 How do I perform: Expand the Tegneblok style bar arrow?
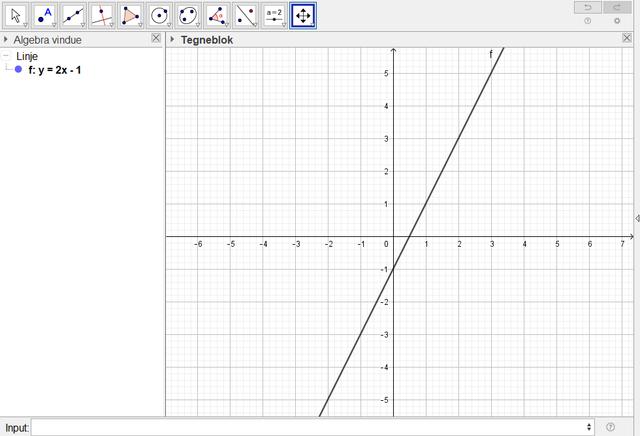click(172, 40)
